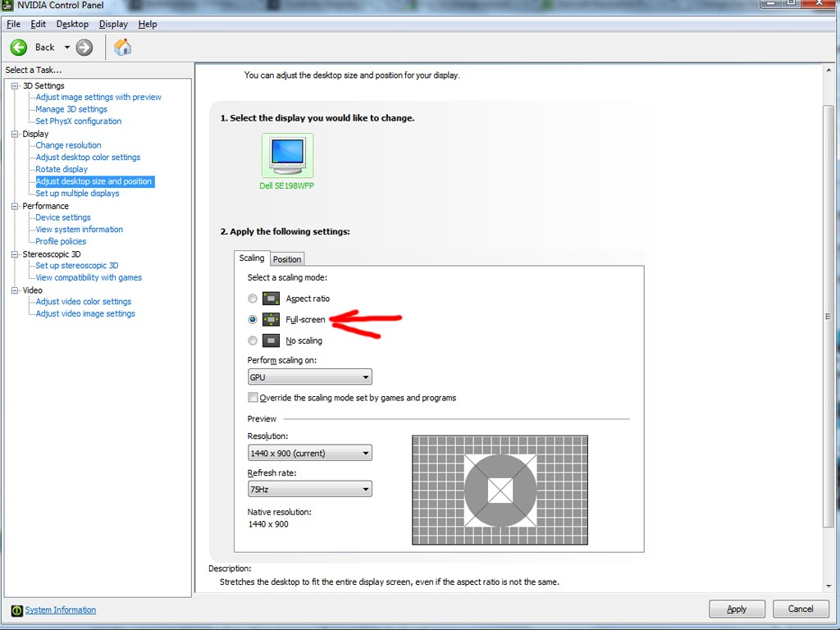Open the Home page house icon
Viewport: 840px width, 630px height.
click(123, 48)
